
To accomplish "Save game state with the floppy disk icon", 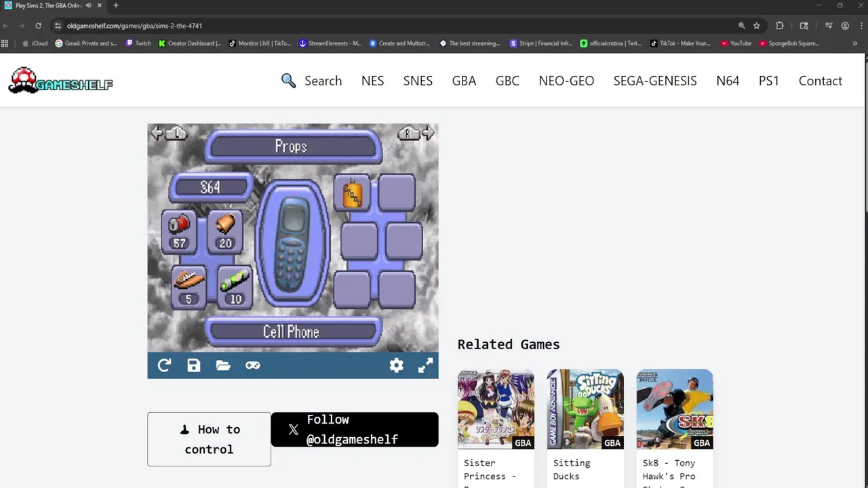I will tap(194, 365).
